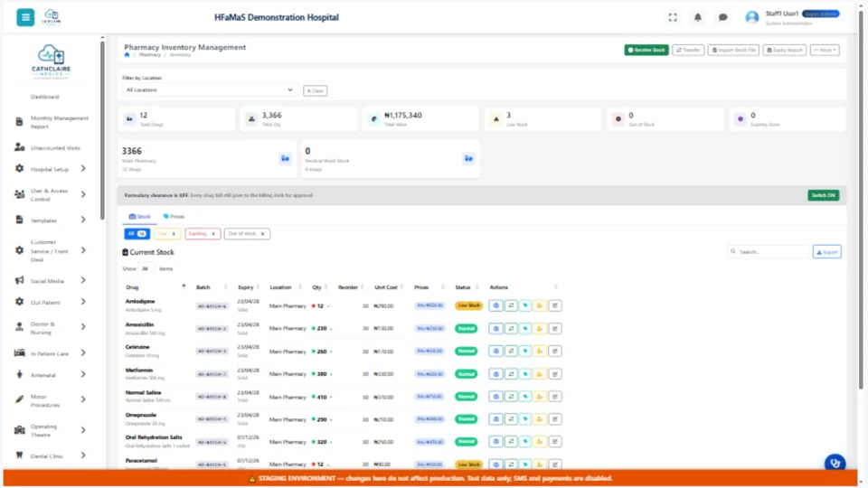
Task: Filter stock by All chip
Action: [x=137, y=234]
